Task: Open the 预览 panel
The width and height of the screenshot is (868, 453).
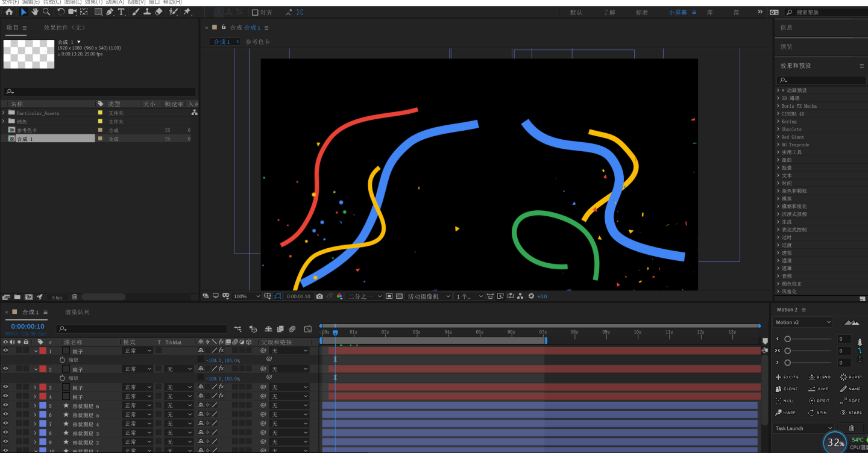Action: pos(786,46)
